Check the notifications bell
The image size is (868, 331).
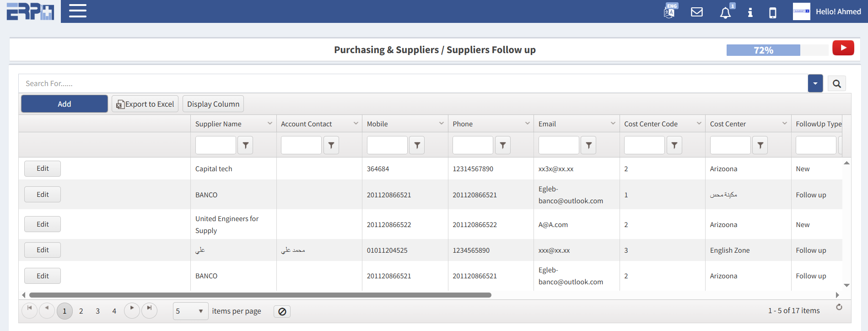click(725, 12)
